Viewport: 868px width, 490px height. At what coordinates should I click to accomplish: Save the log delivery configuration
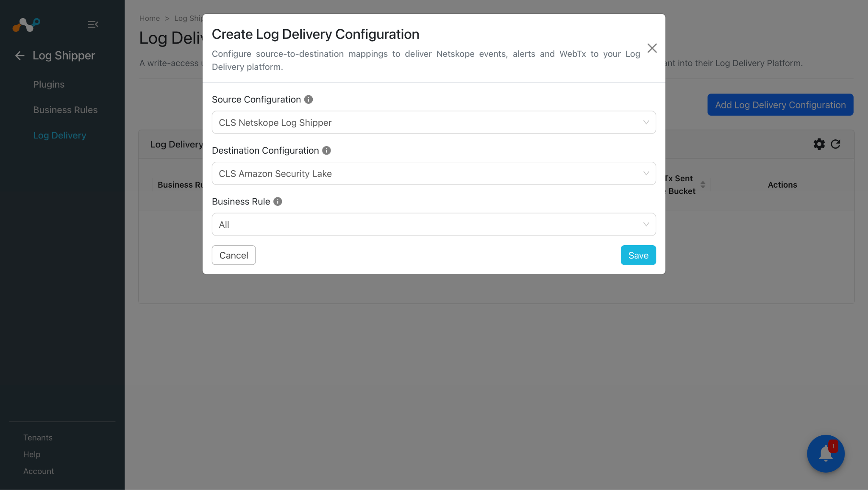(x=638, y=255)
